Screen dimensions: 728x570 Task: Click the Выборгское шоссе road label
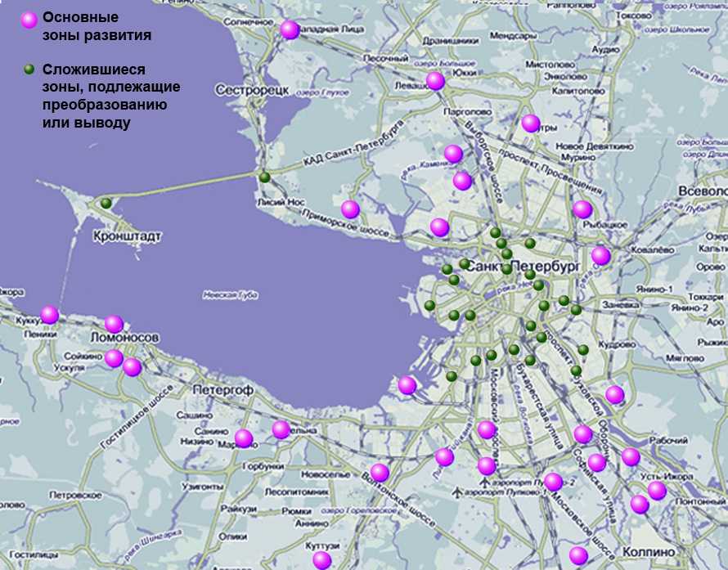click(483, 163)
